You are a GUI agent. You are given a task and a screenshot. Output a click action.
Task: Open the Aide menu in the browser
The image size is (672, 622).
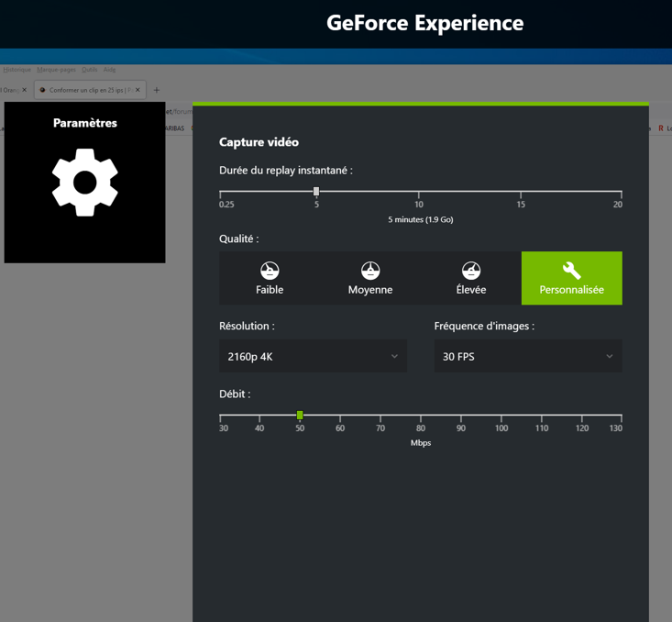pos(109,70)
